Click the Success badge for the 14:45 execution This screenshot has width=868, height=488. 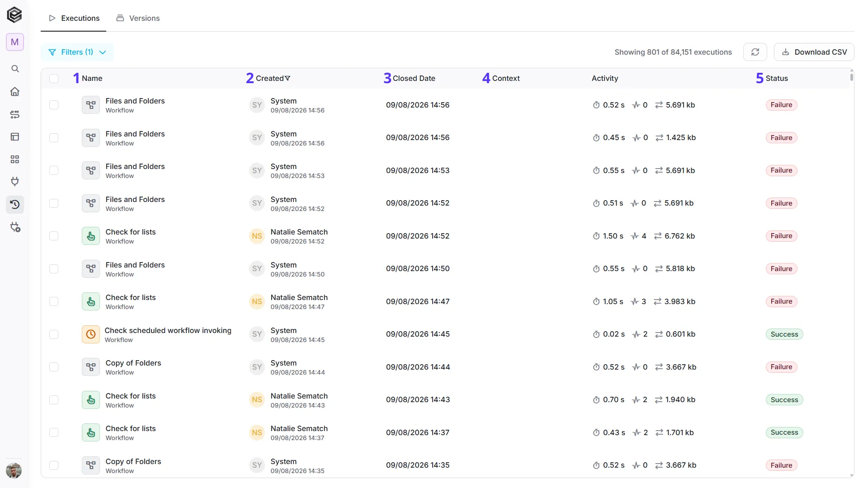784,334
